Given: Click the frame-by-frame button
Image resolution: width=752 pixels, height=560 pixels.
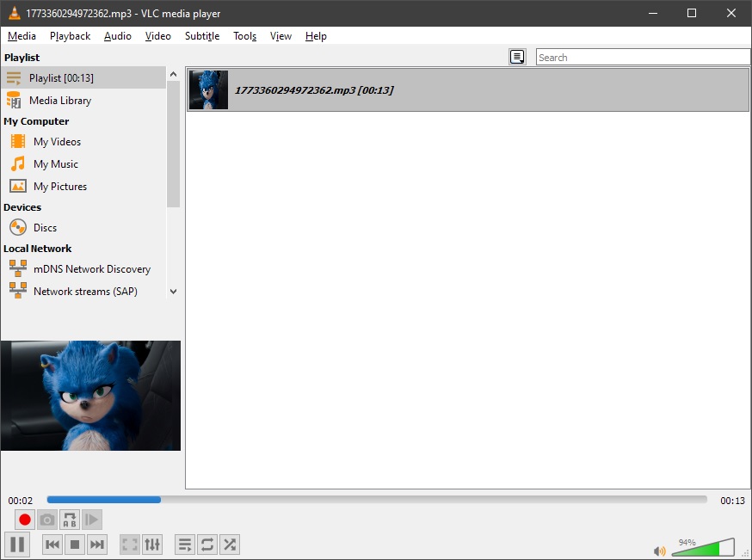Looking at the screenshot, I should (91, 520).
